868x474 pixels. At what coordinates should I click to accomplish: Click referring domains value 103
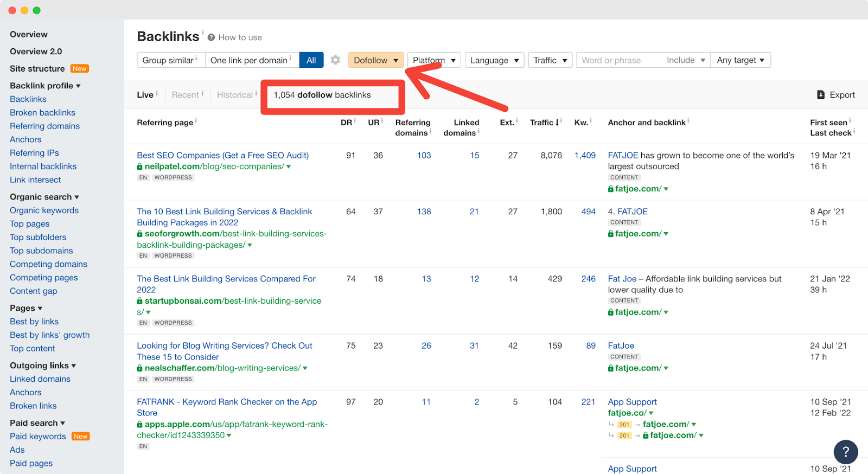point(424,156)
